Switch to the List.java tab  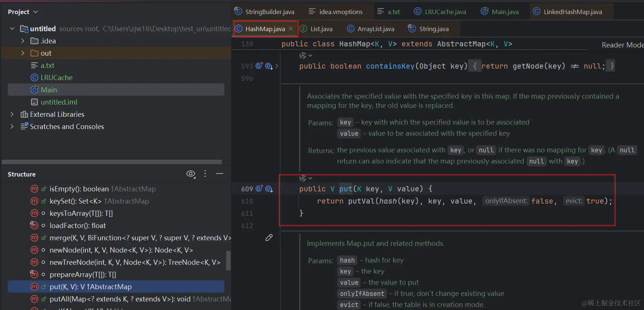pyautogui.click(x=316, y=29)
